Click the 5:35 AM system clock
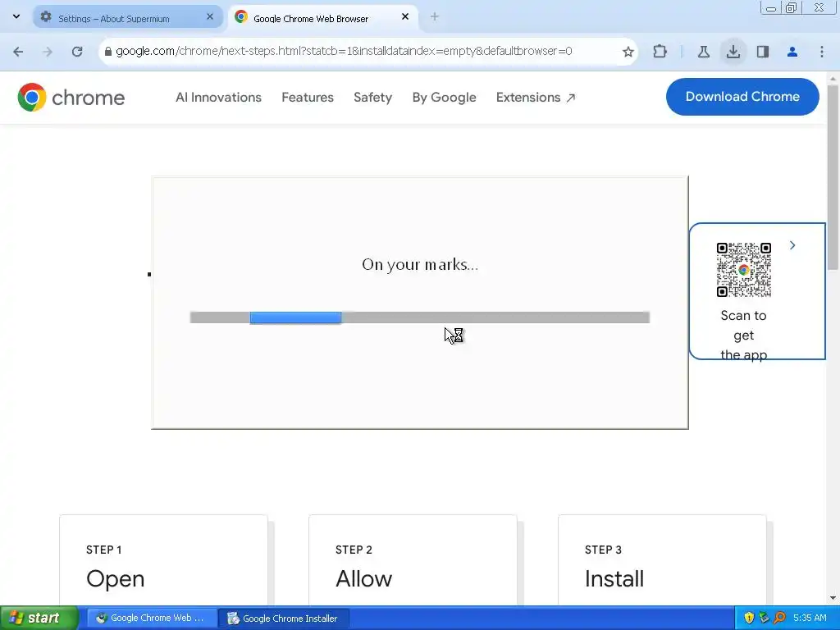This screenshot has width=840, height=630. 810,618
